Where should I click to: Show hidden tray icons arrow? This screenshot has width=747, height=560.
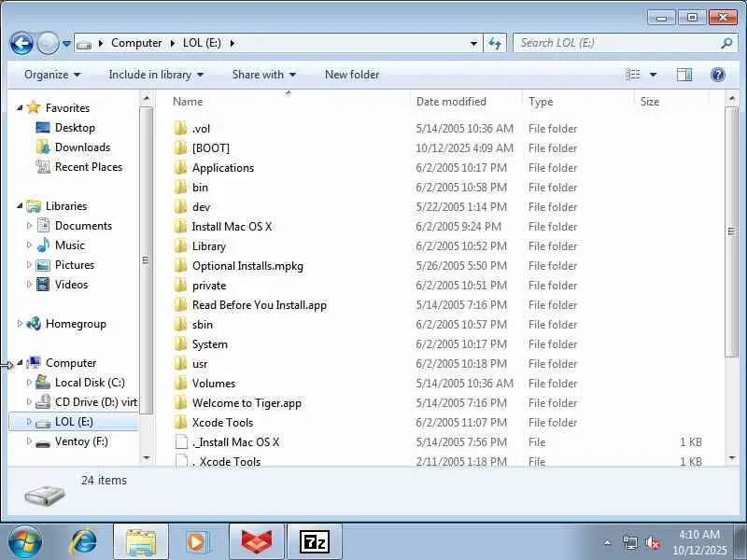click(x=608, y=542)
